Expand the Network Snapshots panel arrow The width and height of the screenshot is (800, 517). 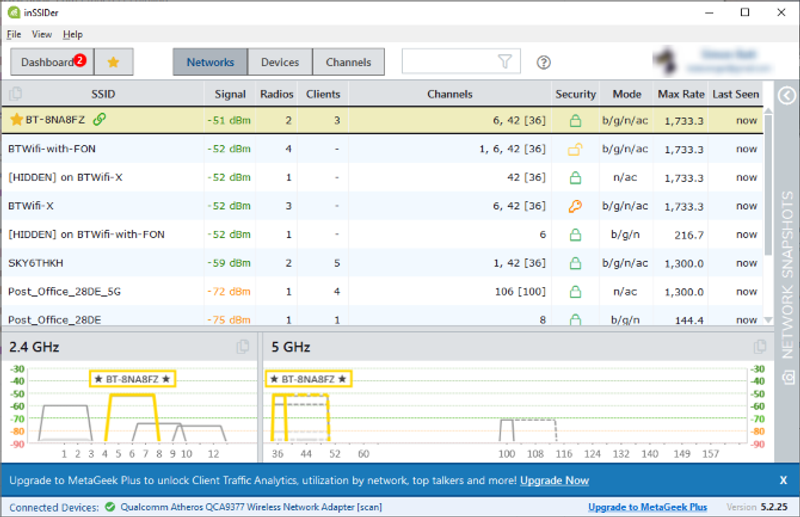point(787,95)
